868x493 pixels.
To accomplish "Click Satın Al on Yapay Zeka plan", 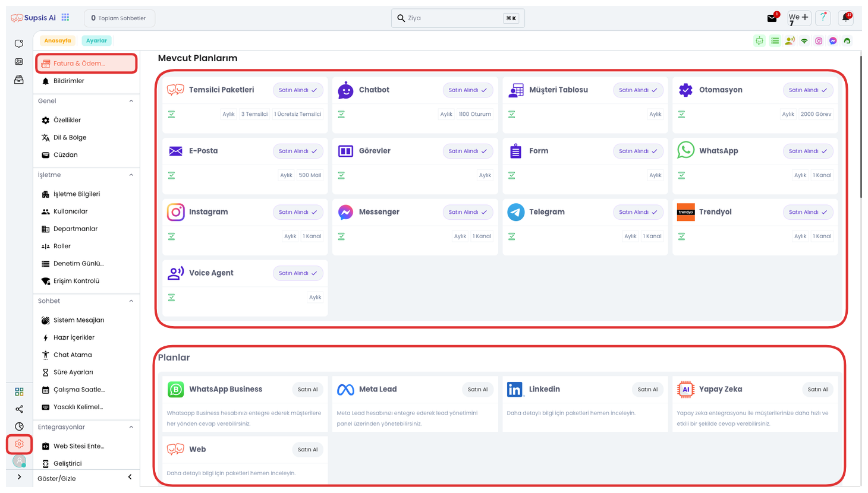I will click(817, 390).
